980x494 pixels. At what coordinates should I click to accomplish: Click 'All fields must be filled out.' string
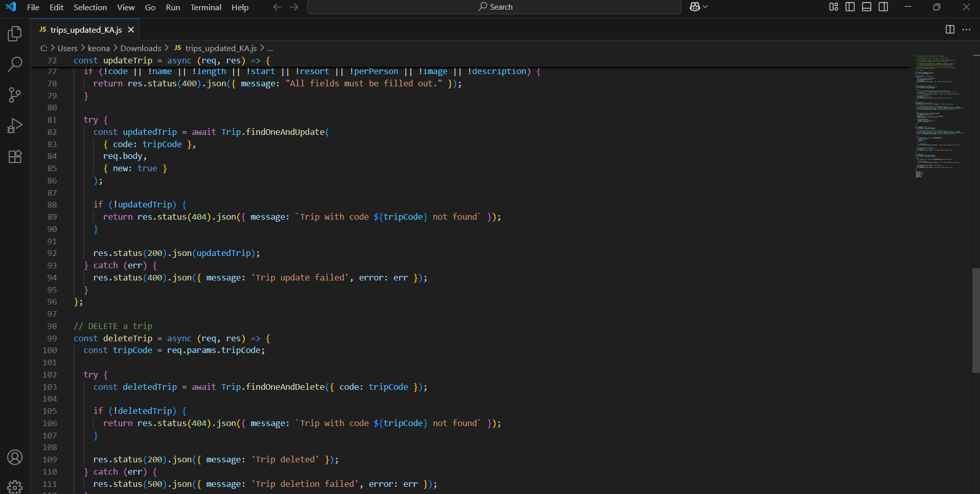pos(364,83)
